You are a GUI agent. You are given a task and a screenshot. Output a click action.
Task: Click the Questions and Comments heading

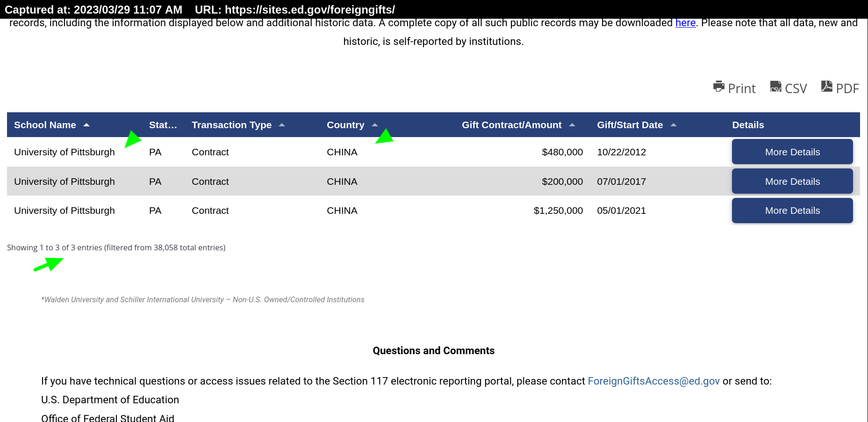coord(434,351)
